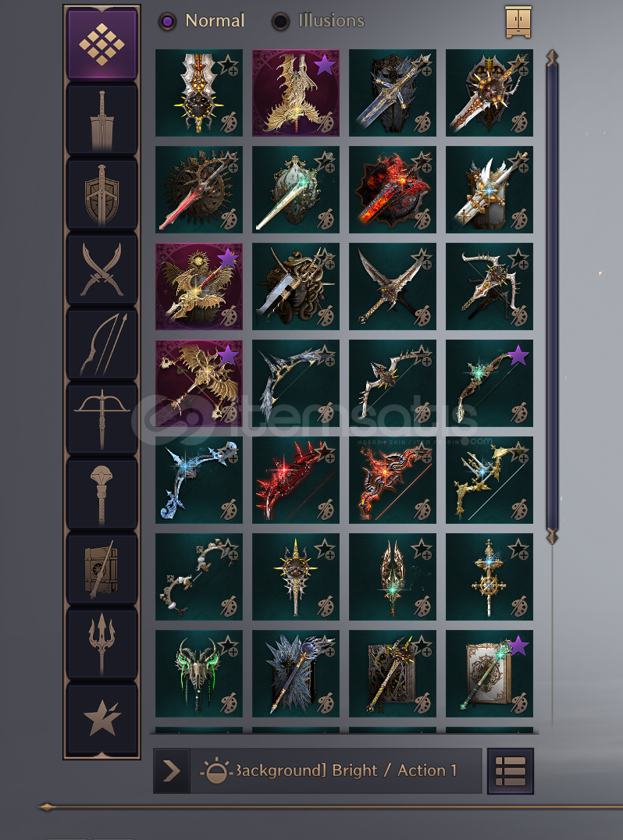Choose the longbow category in sidebar
623x840 pixels.
pos(101,344)
